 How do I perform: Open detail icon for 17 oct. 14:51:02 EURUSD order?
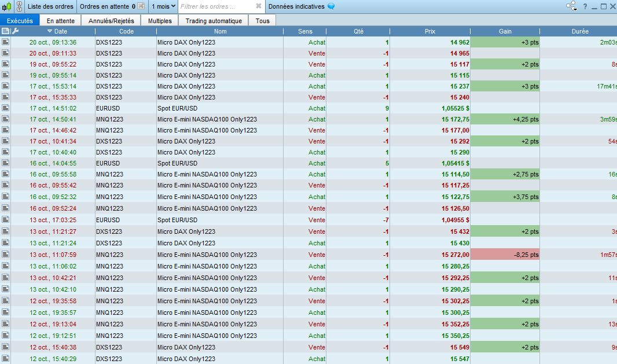coord(5,108)
